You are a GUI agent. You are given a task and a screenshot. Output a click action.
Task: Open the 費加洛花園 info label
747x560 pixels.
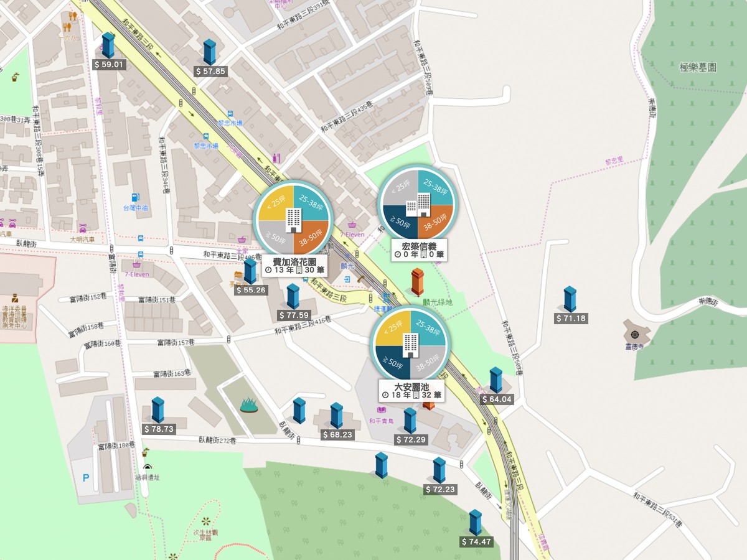tap(294, 266)
